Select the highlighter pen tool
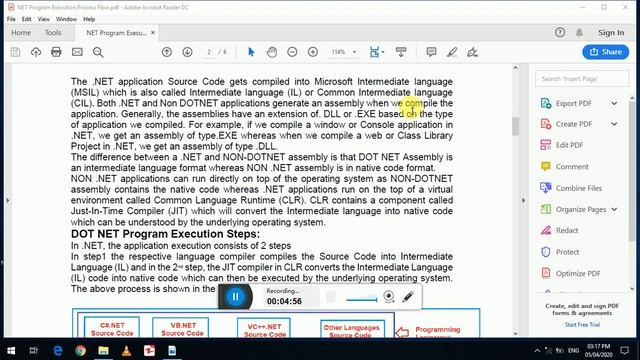 pos(452,52)
